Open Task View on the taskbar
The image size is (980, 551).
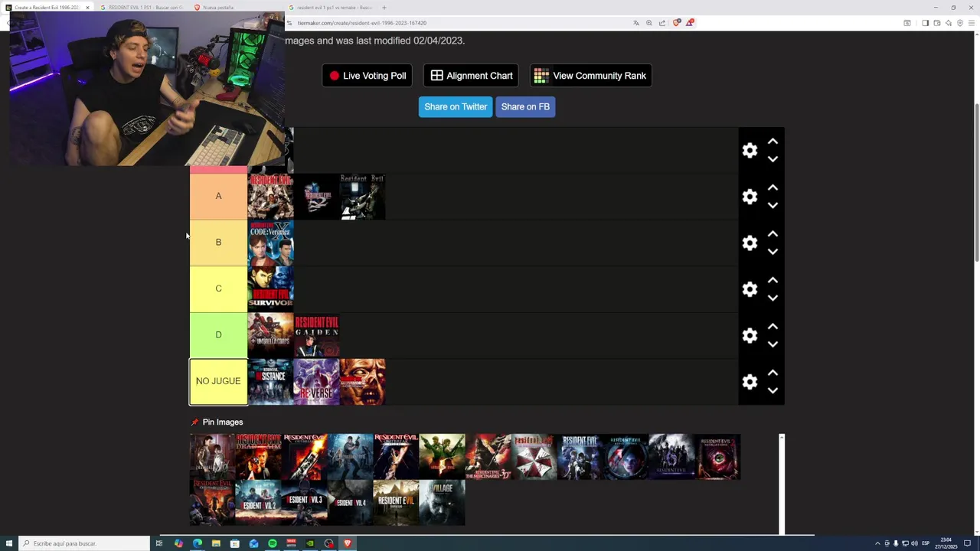tap(159, 543)
